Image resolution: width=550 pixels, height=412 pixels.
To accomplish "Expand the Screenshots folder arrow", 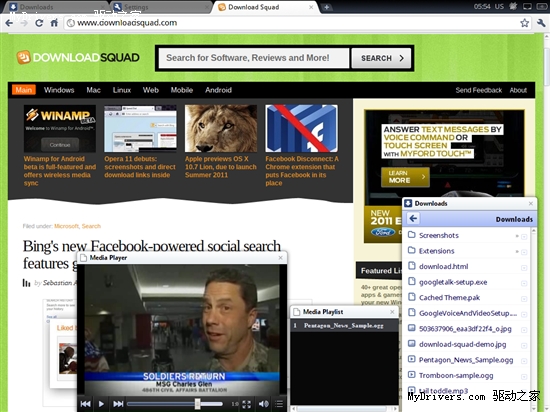I will click(x=517, y=236).
